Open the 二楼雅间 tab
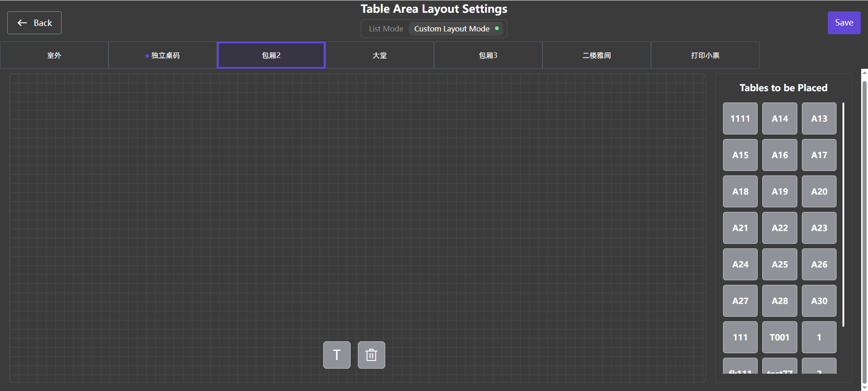The width and height of the screenshot is (868, 391). 596,55
